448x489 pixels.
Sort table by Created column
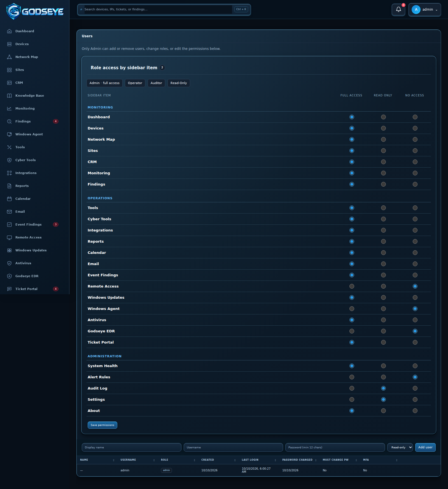coord(218,460)
